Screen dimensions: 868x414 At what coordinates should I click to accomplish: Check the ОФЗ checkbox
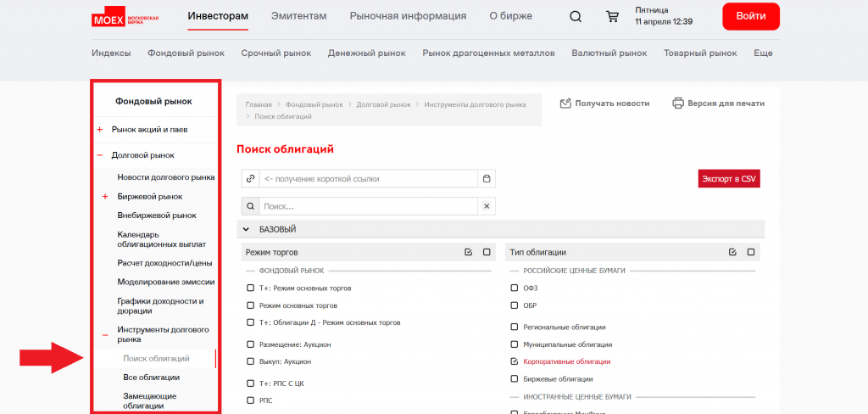[x=515, y=288]
